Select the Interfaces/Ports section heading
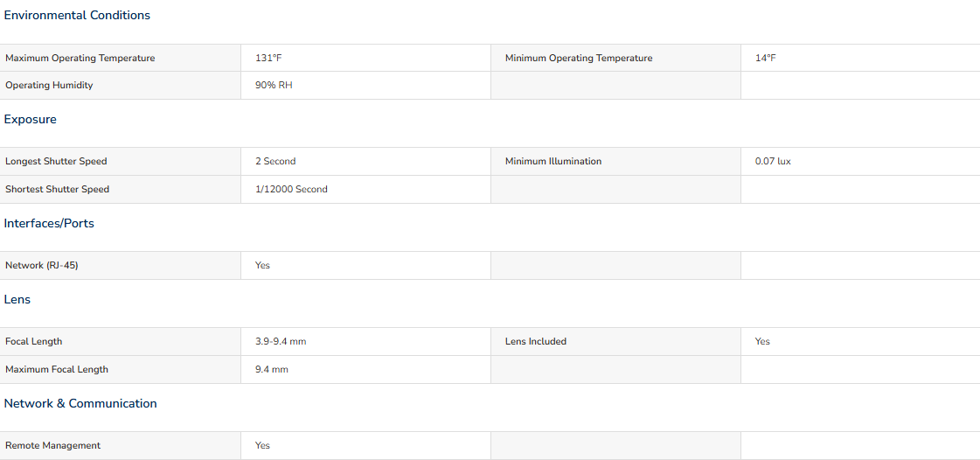This screenshot has height=460, width=980. coord(49,224)
